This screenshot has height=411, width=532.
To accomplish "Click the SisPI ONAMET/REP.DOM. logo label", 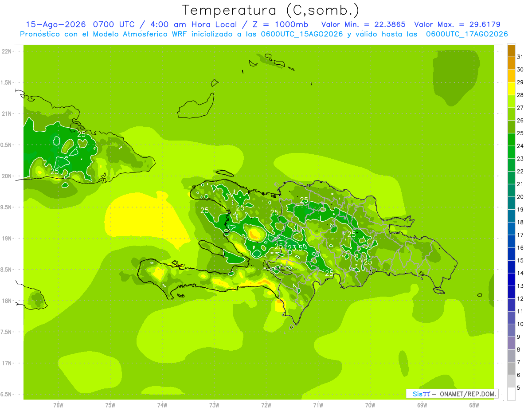I will pos(452,394).
